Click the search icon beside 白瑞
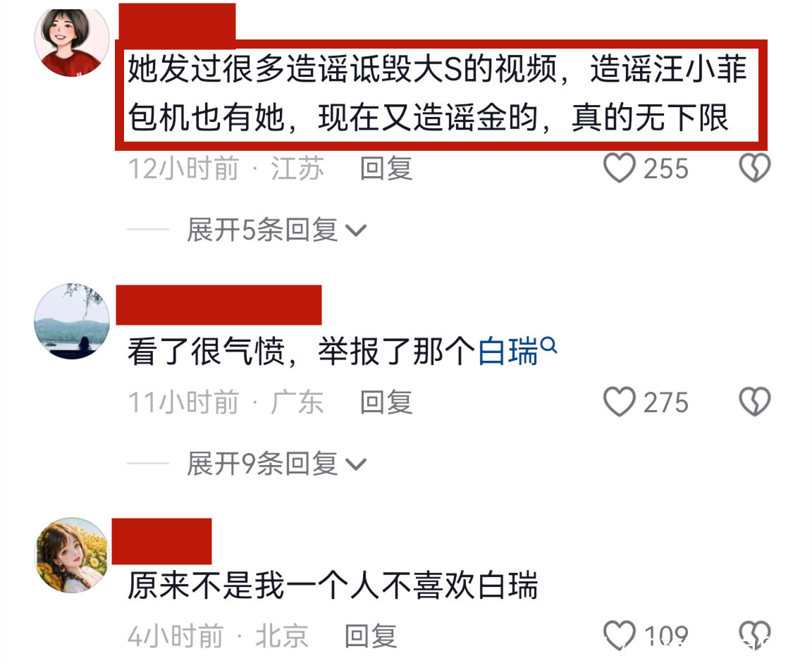Image resolution: width=812 pixels, height=663 pixels. 549,345
